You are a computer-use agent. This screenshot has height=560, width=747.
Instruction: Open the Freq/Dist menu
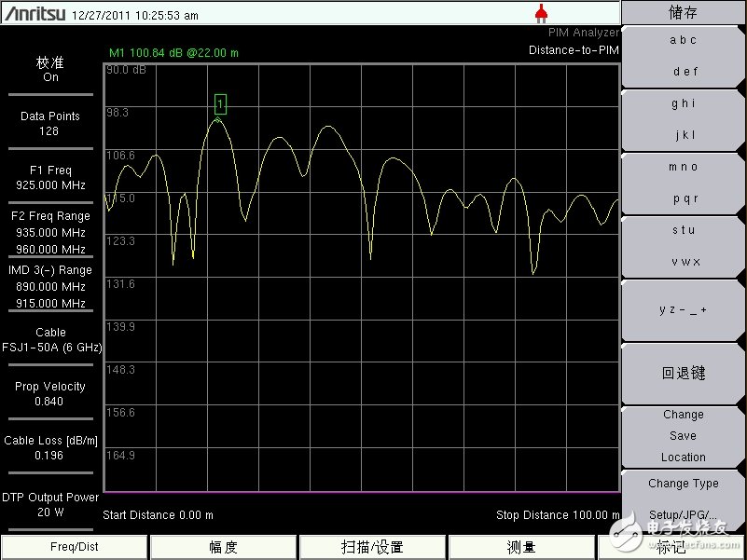75,547
